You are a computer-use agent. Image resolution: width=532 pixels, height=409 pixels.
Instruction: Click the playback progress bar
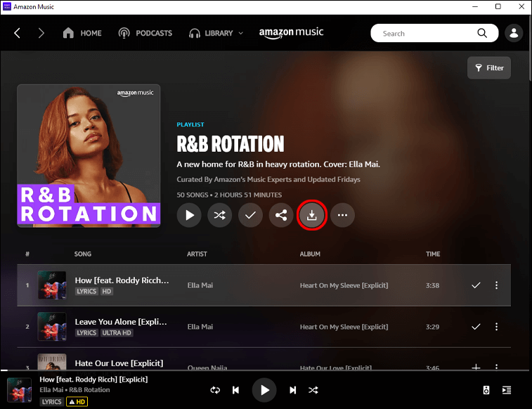click(265, 370)
